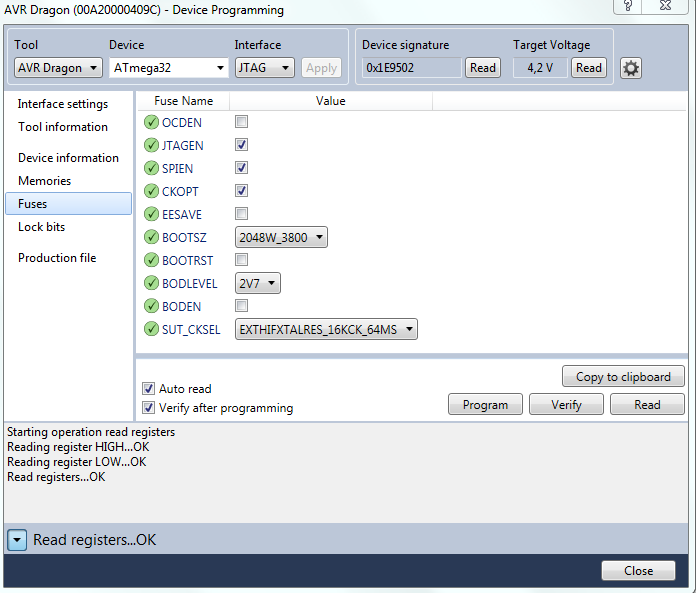Viewport: 696px width, 593px height.
Task: Open the BOOTSZ dropdown 2048W_3800
Action: (x=281, y=237)
